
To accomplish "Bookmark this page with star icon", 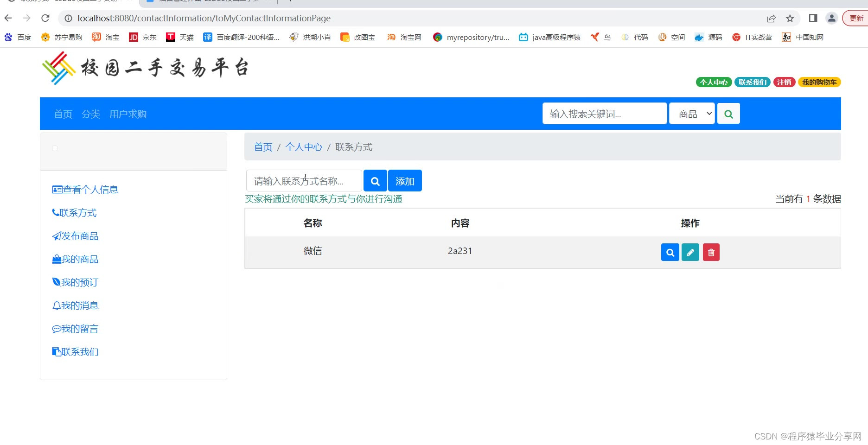I will pos(790,18).
